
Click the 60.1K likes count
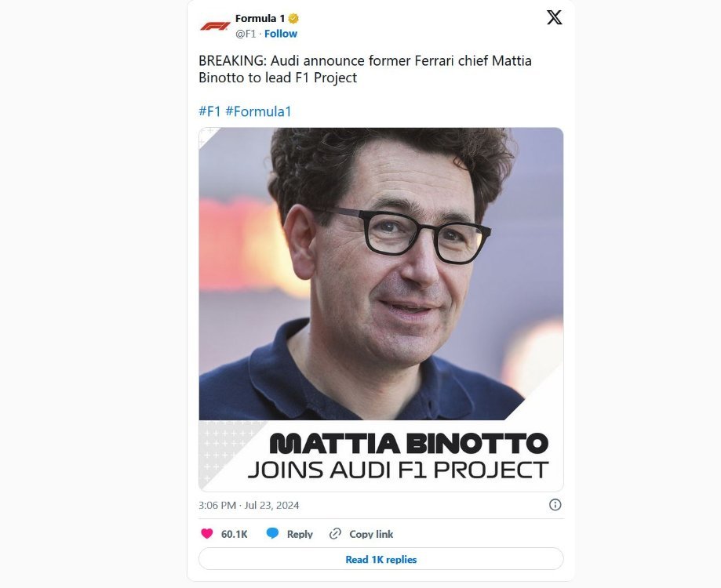(x=234, y=534)
